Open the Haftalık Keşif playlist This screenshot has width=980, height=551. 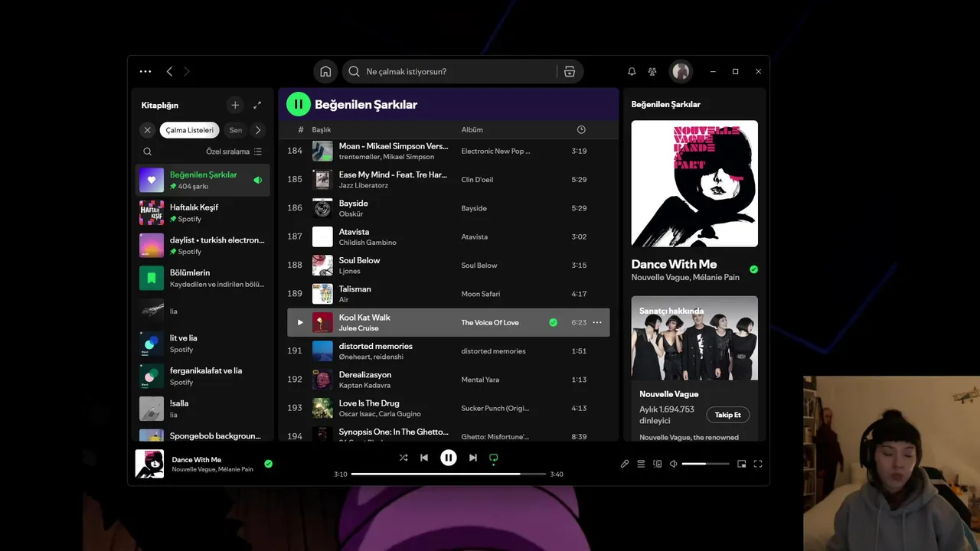[x=203, y=213]
